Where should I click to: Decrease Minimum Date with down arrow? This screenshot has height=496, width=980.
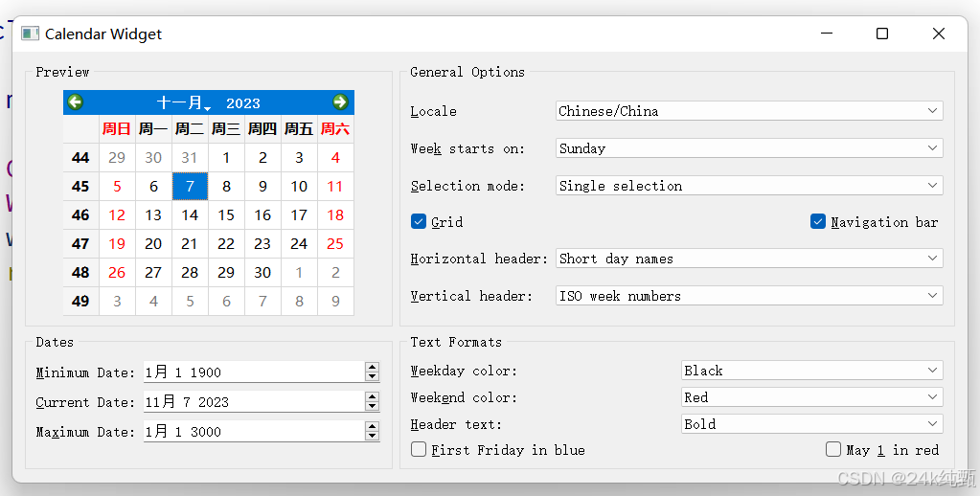pyautogui.click(x=372, y=376)
